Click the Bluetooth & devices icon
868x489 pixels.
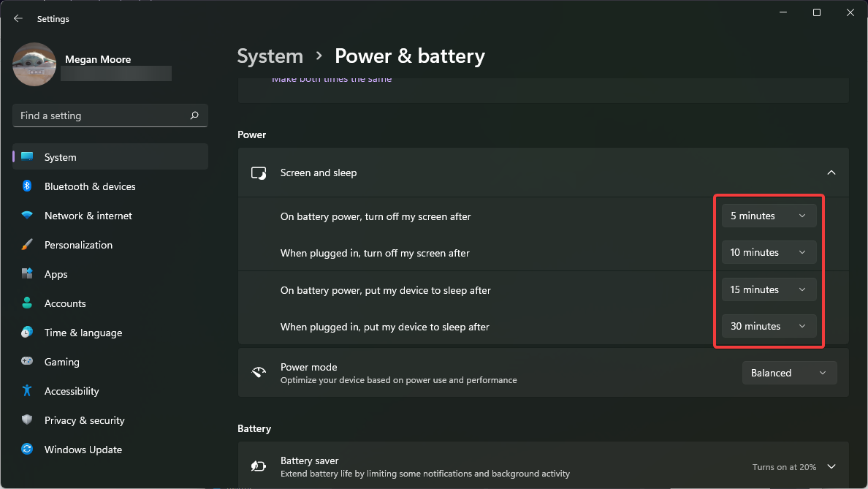[27, 186]
